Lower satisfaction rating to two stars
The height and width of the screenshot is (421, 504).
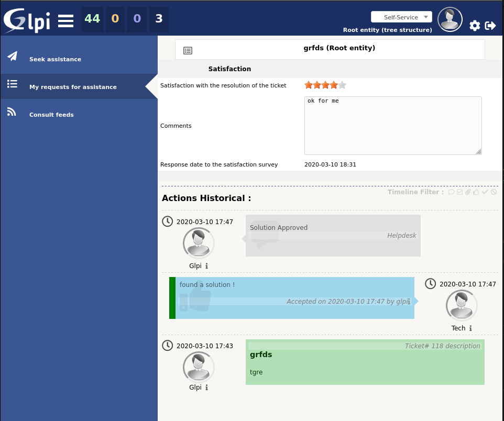tap(316, 84)
